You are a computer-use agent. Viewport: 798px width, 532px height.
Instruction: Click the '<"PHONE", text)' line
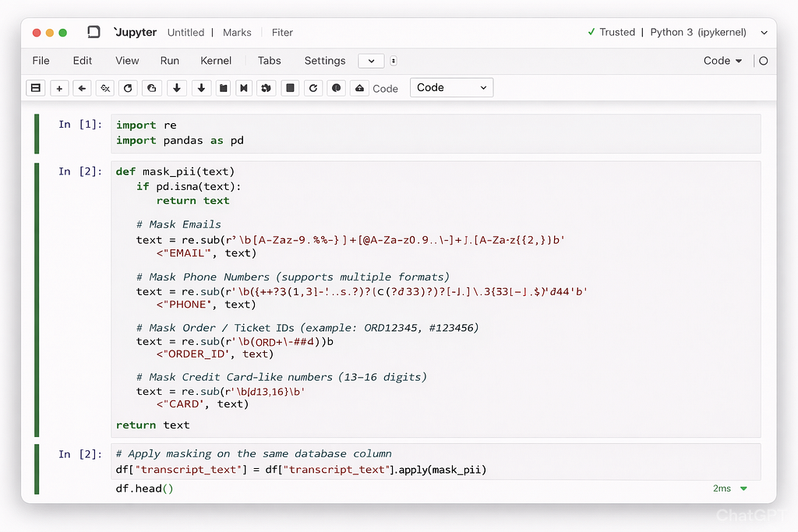(206, 305)
